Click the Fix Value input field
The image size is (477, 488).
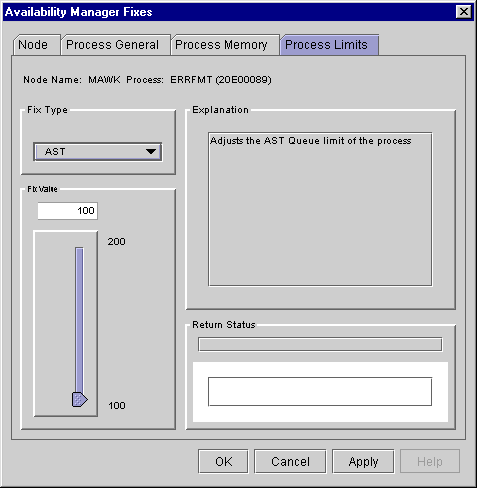[x=68, y=211]
